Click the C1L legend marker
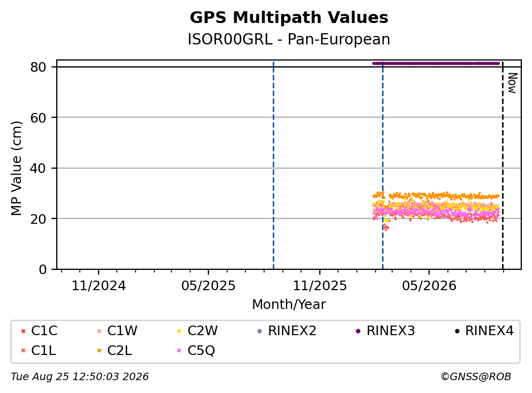532x393 pixels. click(24, 351)
